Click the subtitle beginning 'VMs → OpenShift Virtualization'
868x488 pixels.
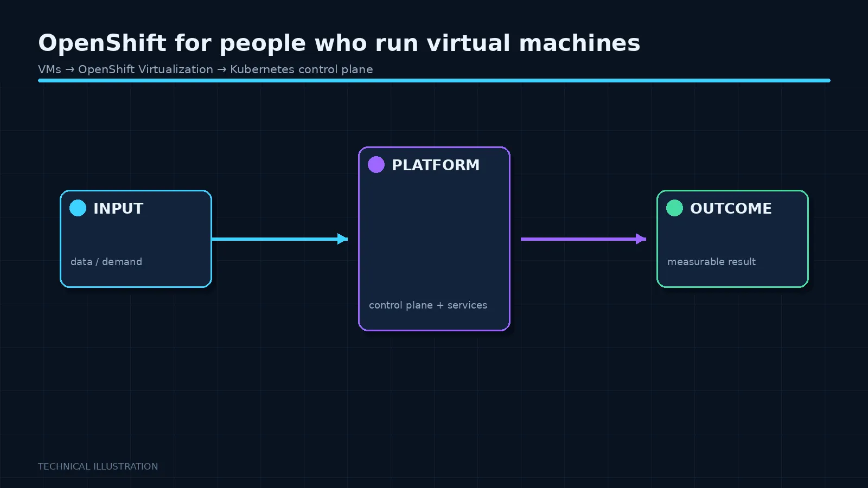click(206, 69)
